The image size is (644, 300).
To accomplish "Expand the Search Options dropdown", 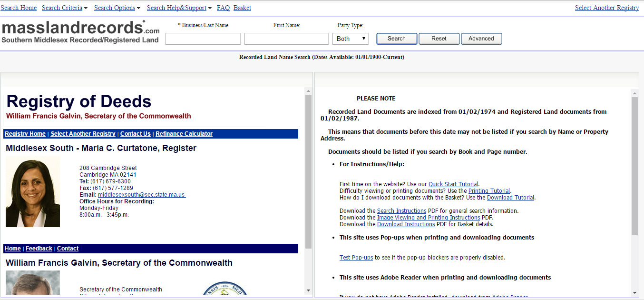I will [x=115, y=8].
